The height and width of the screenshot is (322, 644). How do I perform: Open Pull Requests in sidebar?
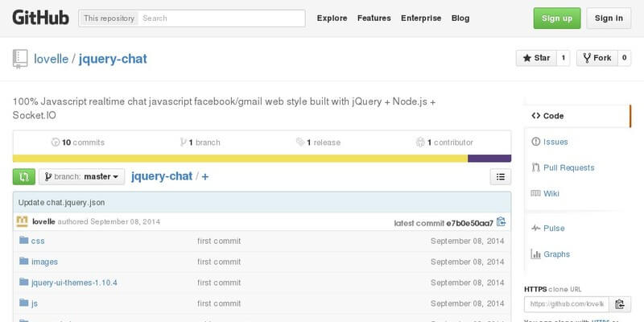click(568, 167)
